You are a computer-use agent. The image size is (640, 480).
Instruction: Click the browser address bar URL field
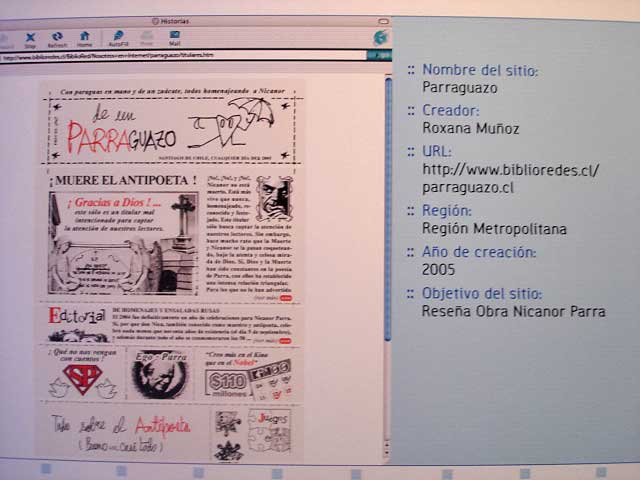pos(184,55)
